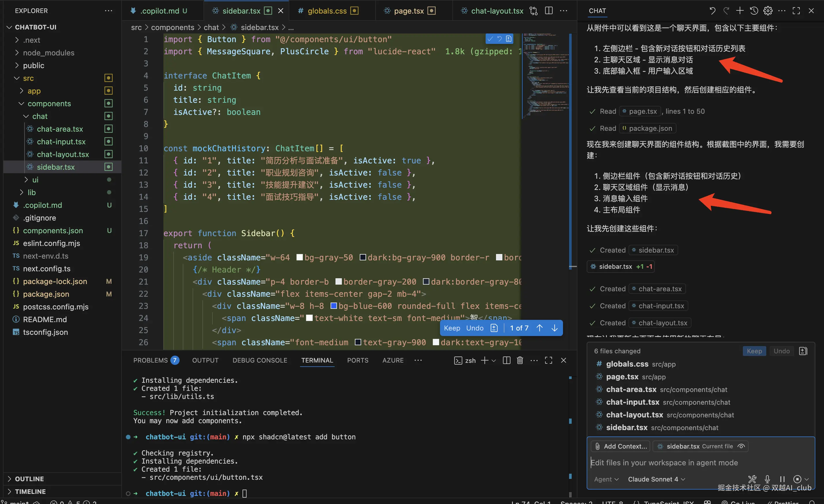Click the bg-blue-600 color swatch
This screenshot has width=824, height=504.
click(x=333, y=306)
